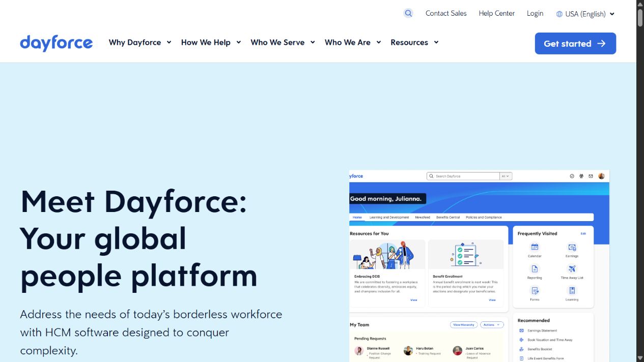Select the Benefits Central tab
This screenshot has height=362, width=644.
tap(448, 217)
